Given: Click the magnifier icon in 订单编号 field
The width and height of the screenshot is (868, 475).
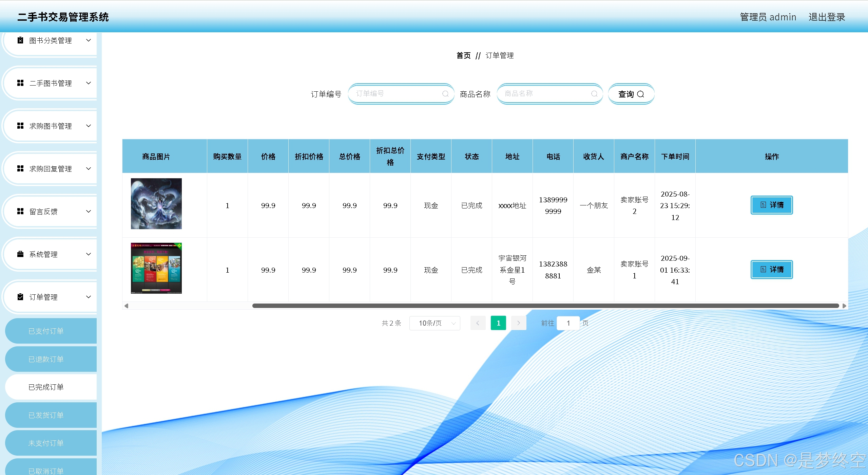Looking at the screenshot, I should pyautogui.click(x=445, y=94).
